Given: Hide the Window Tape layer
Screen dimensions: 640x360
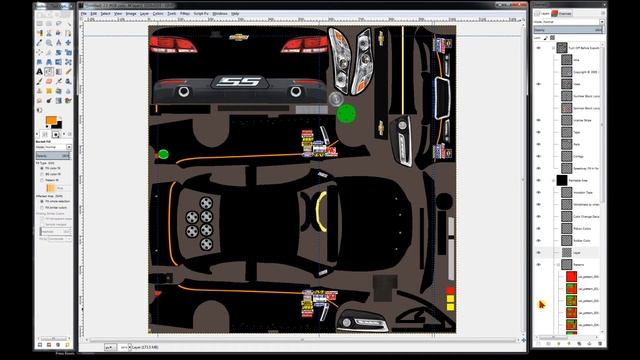Looking at the screenshot, I should coord(538,192).
